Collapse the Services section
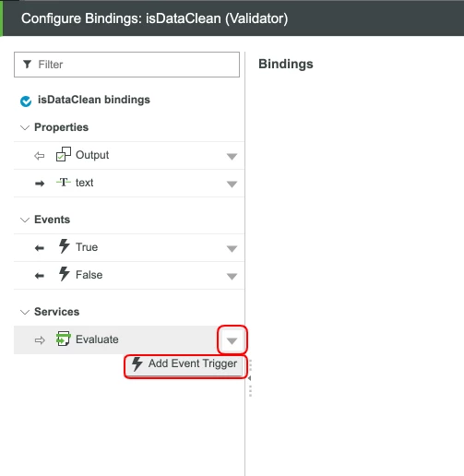The image size is (464, 476). 25,312
